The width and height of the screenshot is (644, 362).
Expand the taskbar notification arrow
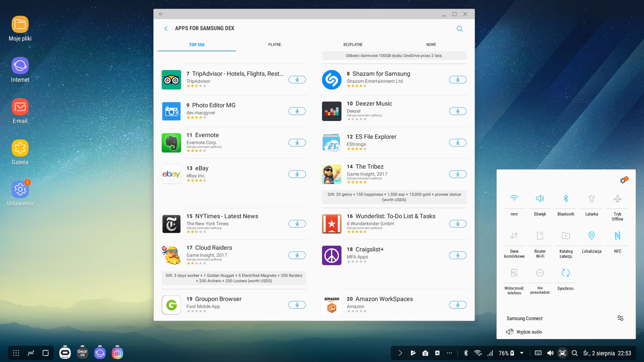pos(400,353)
